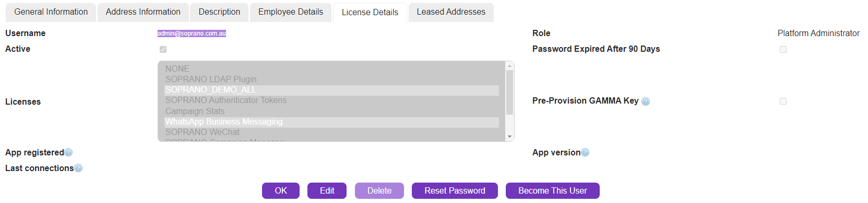
Task: Go to the Employee Details tab
Action: (x=291, y=12)
